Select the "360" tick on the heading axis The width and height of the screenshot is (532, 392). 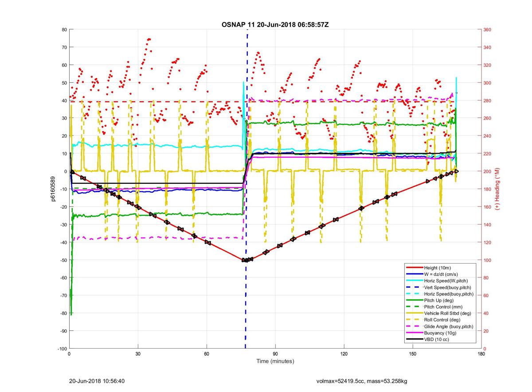pyautogui.click(x=488, y=30)
